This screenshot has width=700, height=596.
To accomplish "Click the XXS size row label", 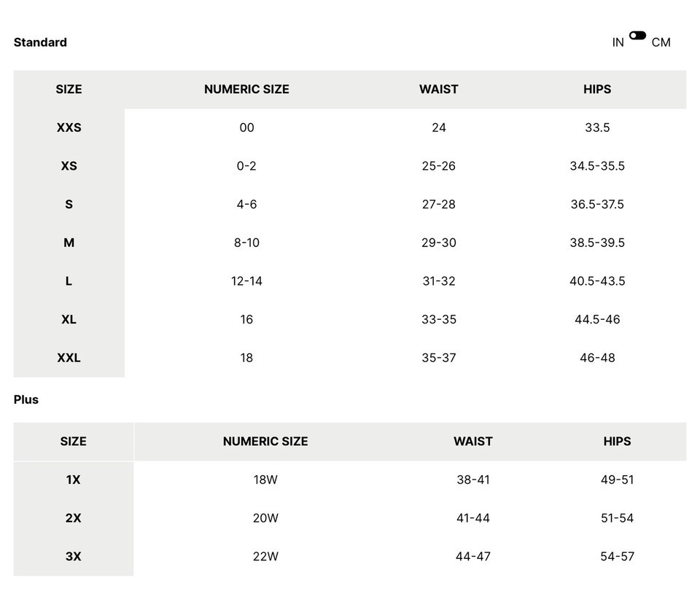I will (x=69, y=128).
